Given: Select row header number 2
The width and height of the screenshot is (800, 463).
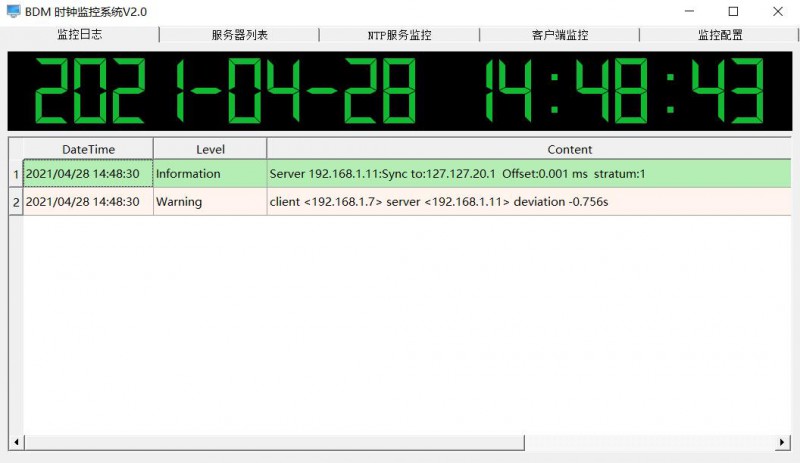Looking at the screenshot, I should 16,202.
